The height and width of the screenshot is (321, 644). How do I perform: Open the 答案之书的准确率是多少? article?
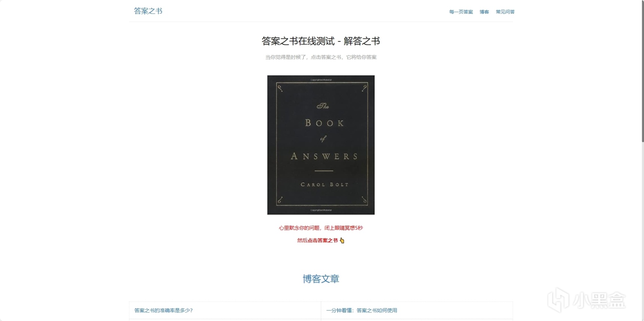[163, 311]
